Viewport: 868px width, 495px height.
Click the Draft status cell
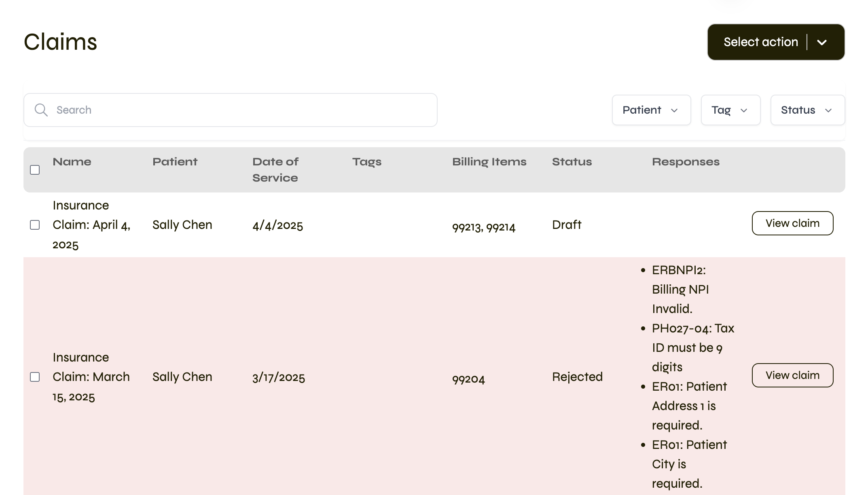[x=567, y=225]
